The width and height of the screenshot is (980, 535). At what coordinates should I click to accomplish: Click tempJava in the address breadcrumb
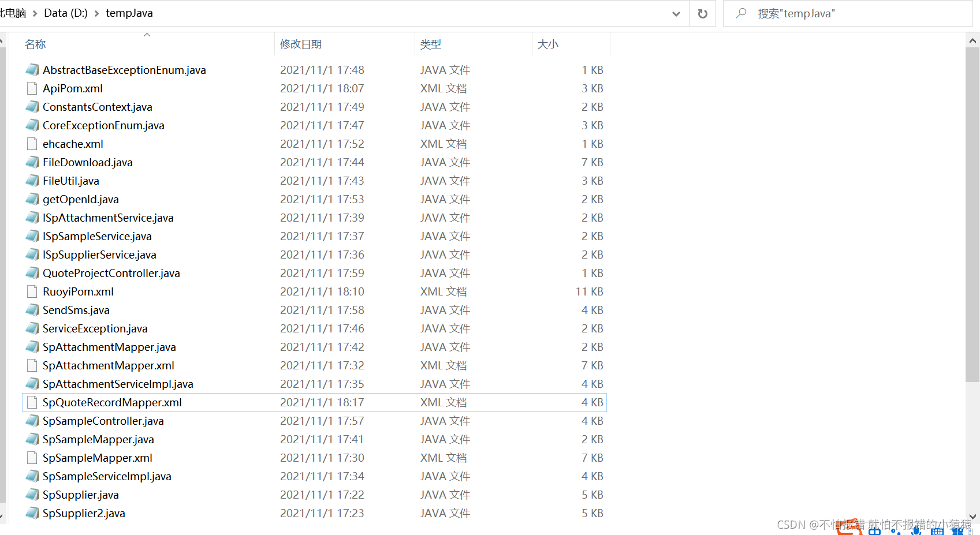coord(129,13)
